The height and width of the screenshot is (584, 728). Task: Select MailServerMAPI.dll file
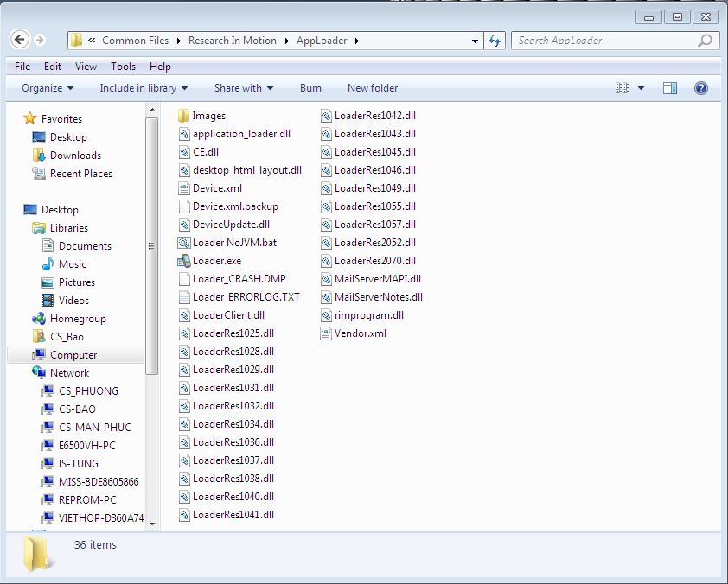pyautogui.click(x=371, y=279)
